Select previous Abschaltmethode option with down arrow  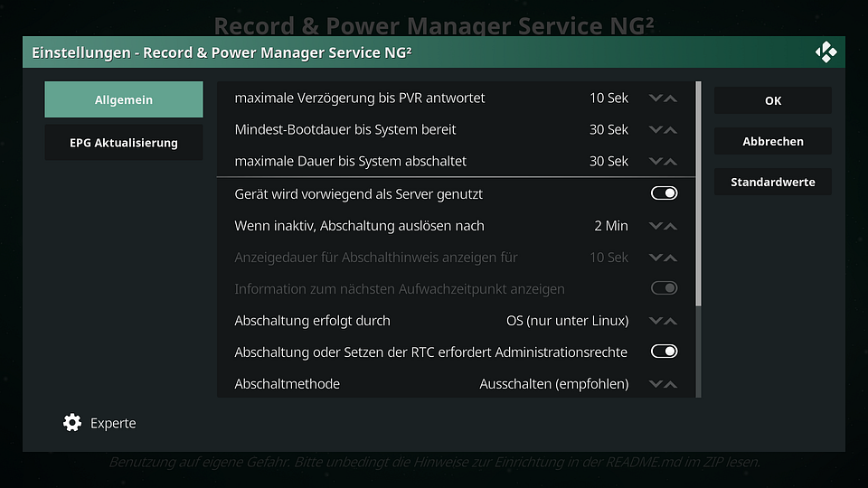coord(656,384)
